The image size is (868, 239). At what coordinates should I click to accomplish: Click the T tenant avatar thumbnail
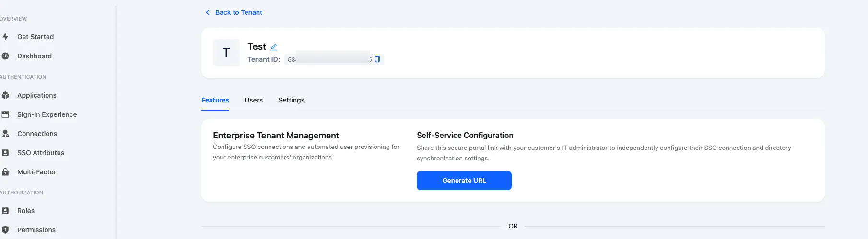(226, 53)
